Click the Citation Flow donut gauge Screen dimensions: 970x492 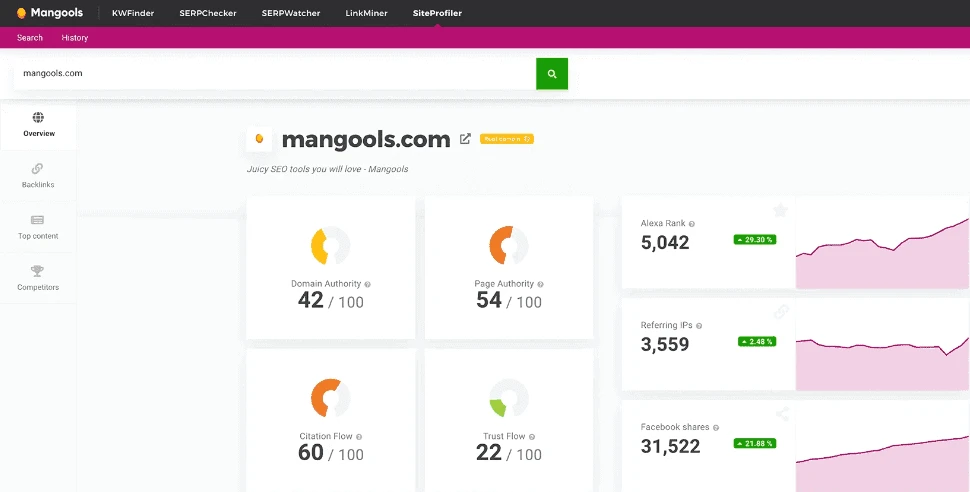(330, 398)
